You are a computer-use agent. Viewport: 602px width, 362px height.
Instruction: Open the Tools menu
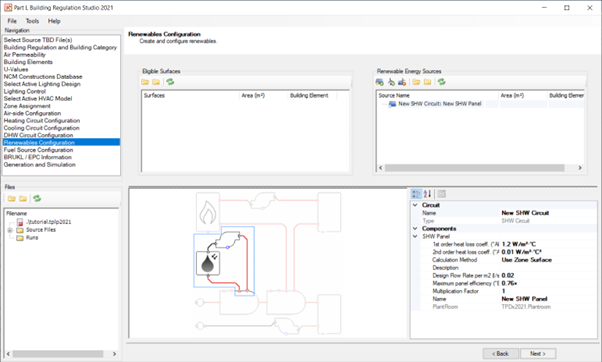pyautogui.click(x=32, y=21)
